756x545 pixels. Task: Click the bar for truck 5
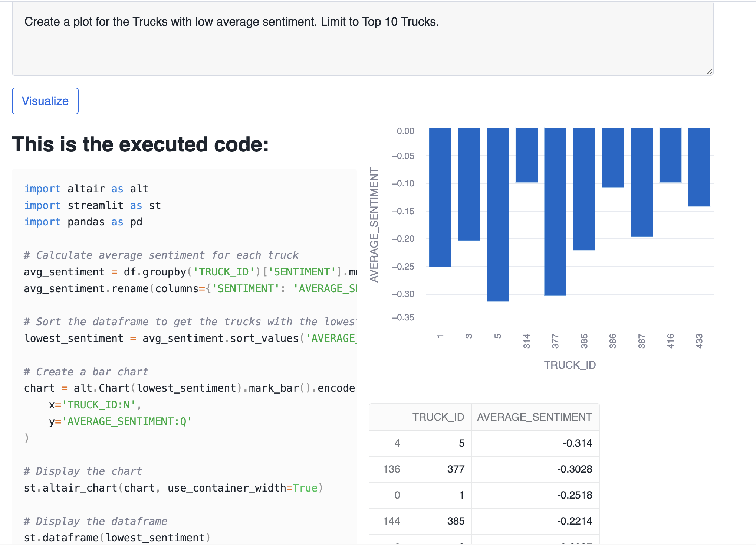pyautogui.click(x=498, y=215)
